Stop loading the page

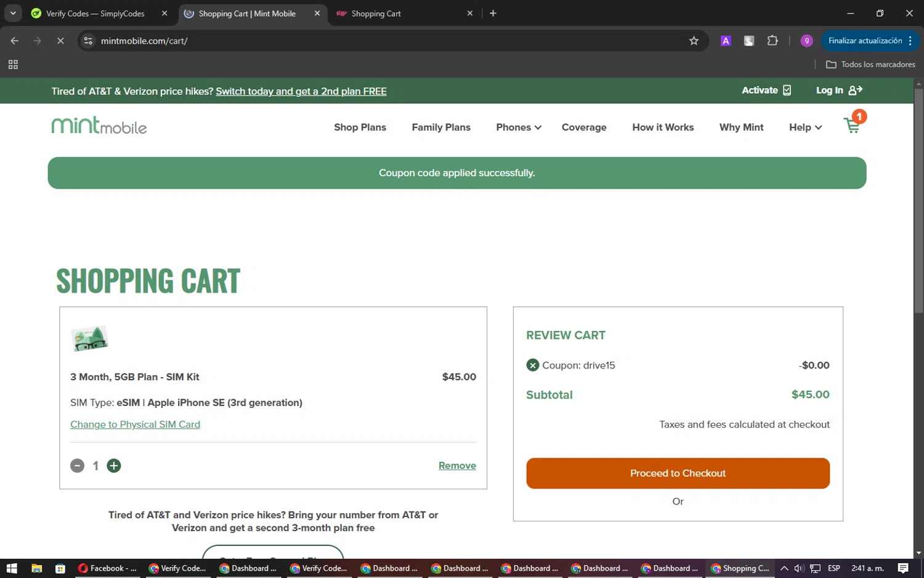[x=60, y=41]
